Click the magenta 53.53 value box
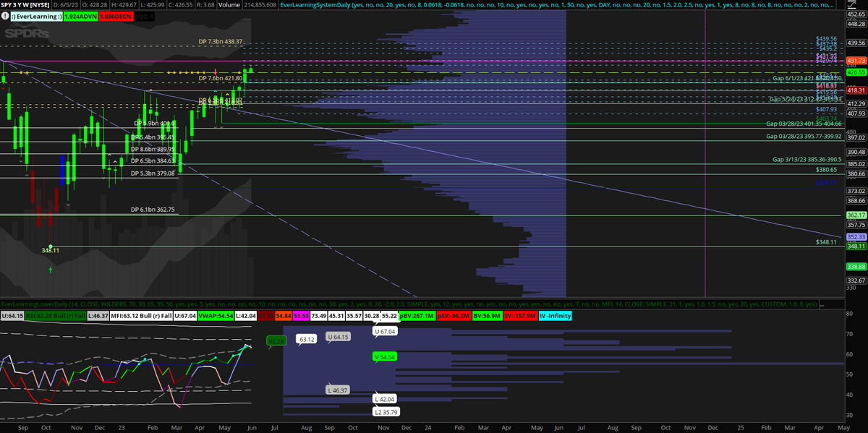The image size is (868, 433). point(301,316)
